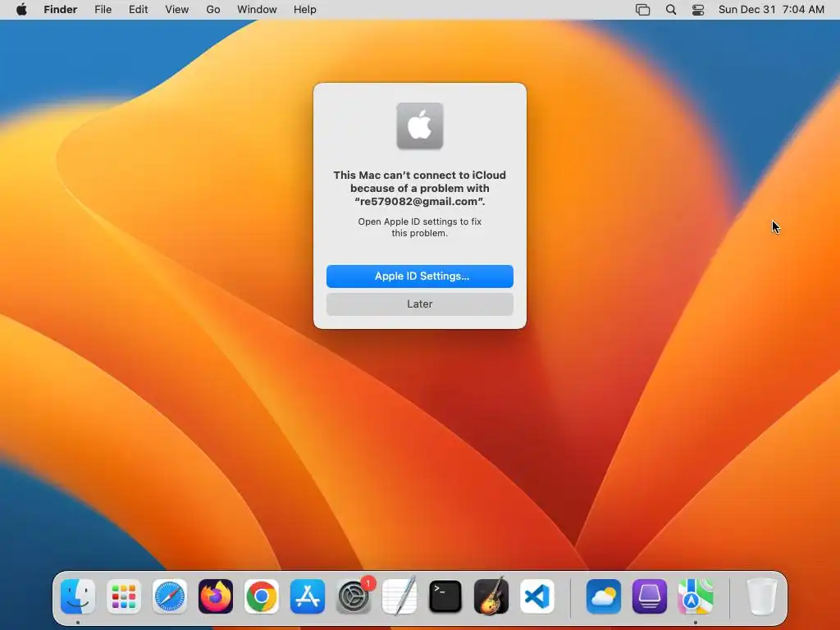Open the File menu
The height and width of the screenshot is (630, 840).
point(103,10)
